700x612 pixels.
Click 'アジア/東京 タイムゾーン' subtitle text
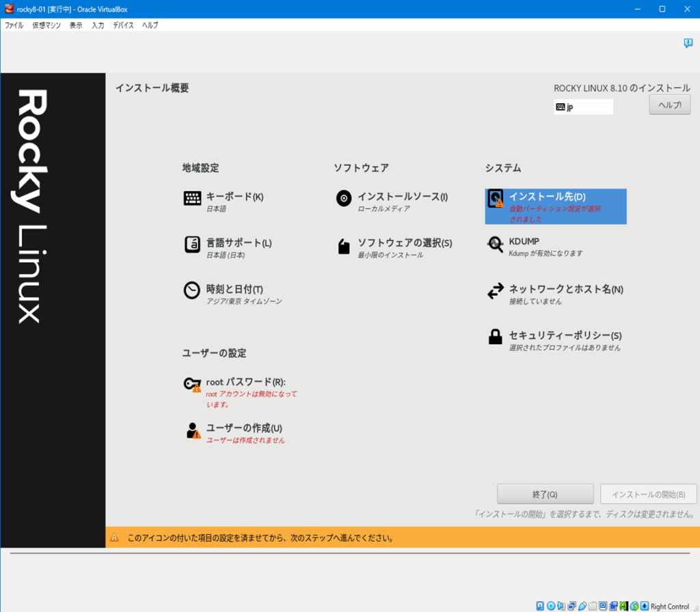244,301
